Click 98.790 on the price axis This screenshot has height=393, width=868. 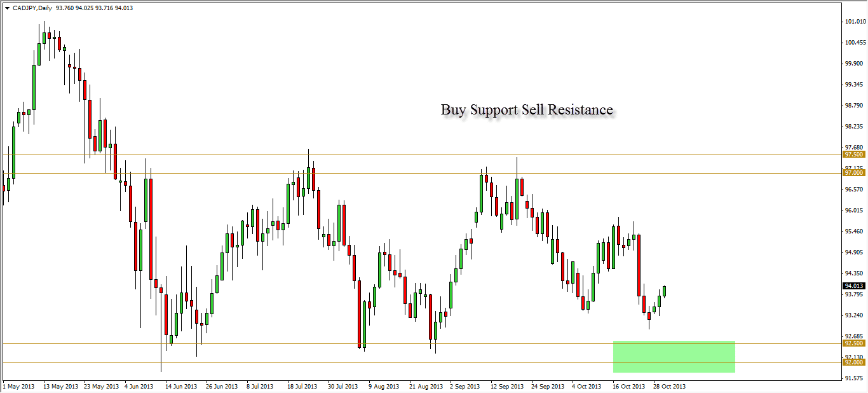tap(854, 106)
